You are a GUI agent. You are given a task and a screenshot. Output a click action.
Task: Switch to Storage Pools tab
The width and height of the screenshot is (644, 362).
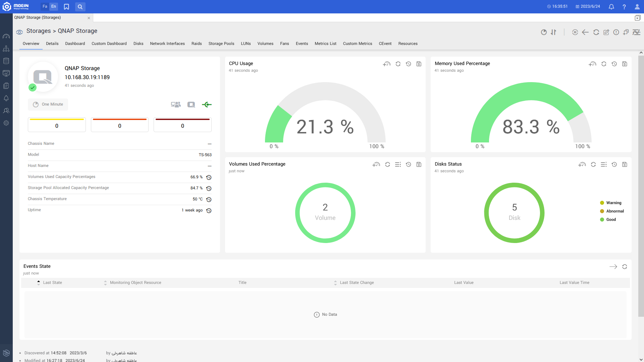(221, 44)
